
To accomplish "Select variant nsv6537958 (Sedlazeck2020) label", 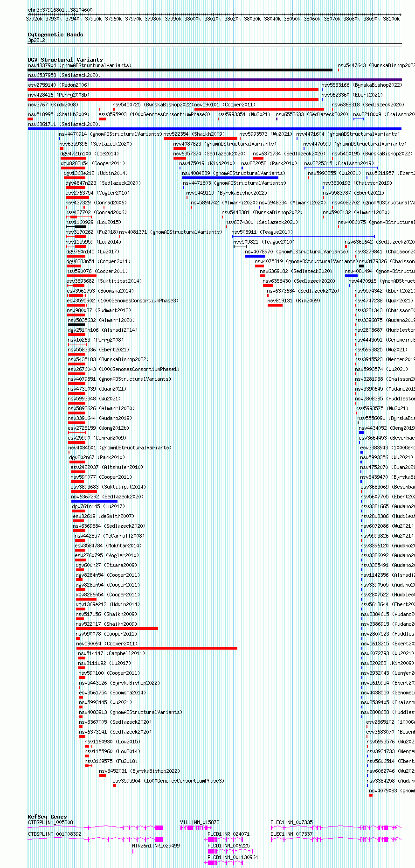I will 64,75.
